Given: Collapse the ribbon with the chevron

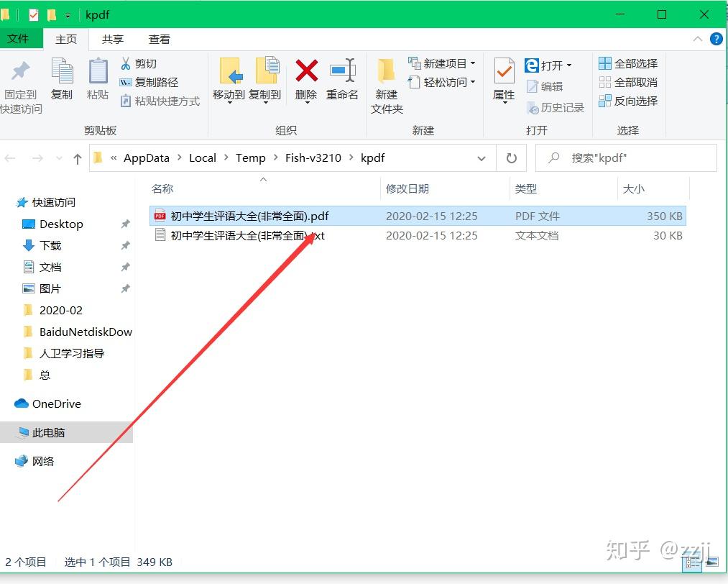Looking at the screenshot, I should [697, 39].
